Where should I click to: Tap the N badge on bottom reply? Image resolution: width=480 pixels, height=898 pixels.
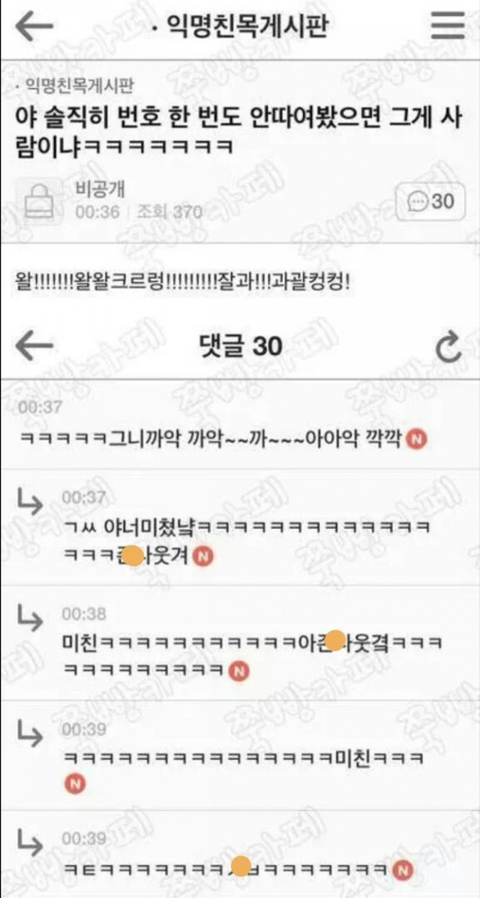404,870
